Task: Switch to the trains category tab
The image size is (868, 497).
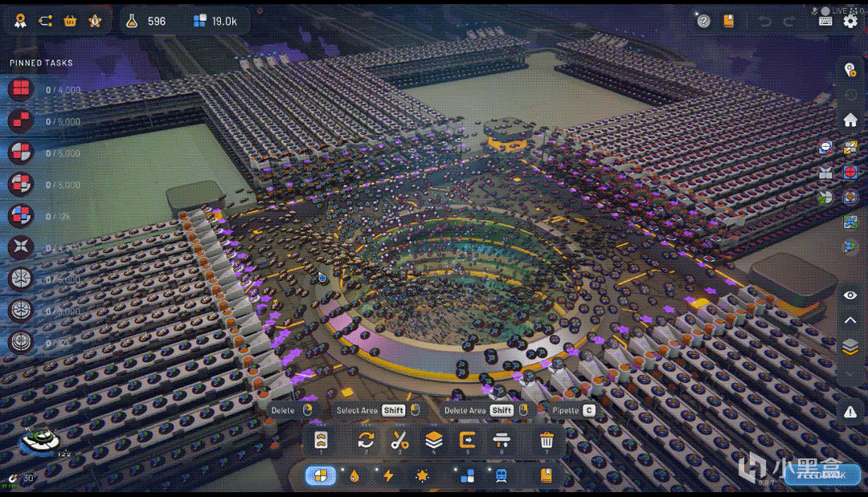Action: pos(501,476)
